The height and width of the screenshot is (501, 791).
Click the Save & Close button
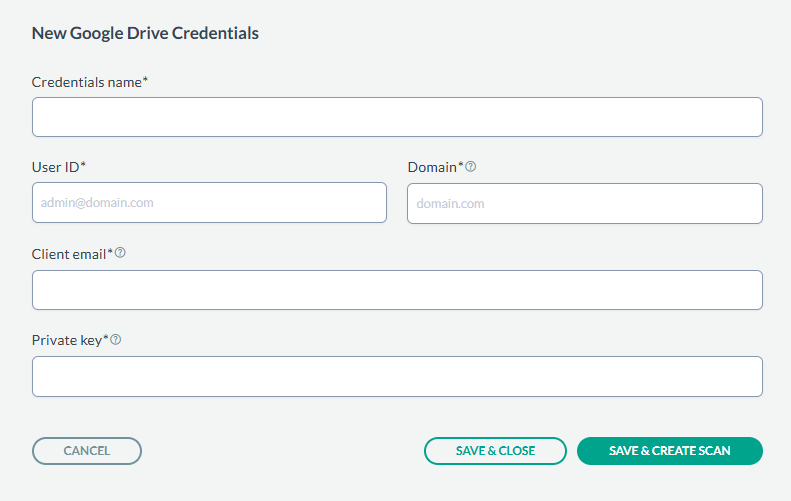pyautogui.click(x=495, y=451)
